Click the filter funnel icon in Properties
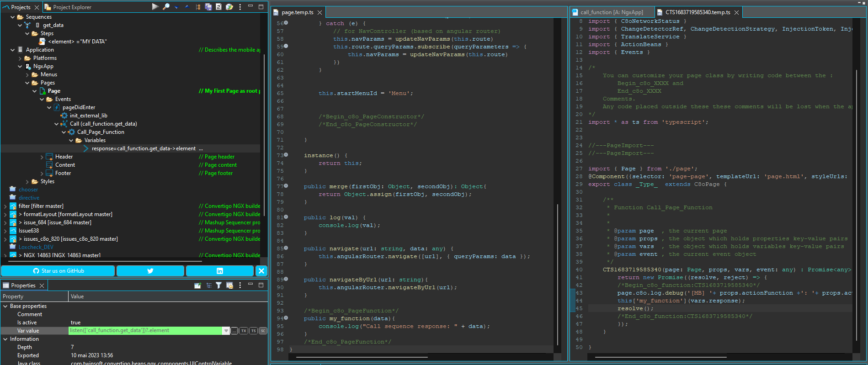Image resolution: width=868 pixels, height=365 pixels. point(219,286)
